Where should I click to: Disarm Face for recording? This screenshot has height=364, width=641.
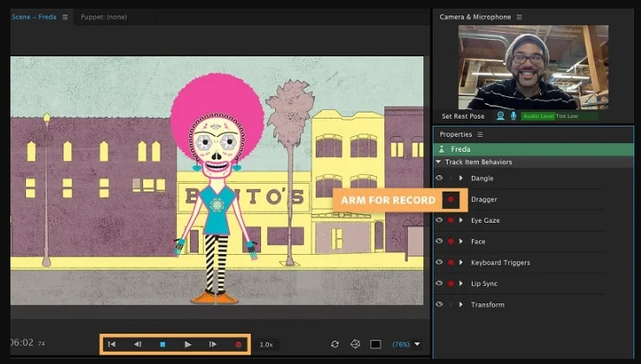click(451, 242)
